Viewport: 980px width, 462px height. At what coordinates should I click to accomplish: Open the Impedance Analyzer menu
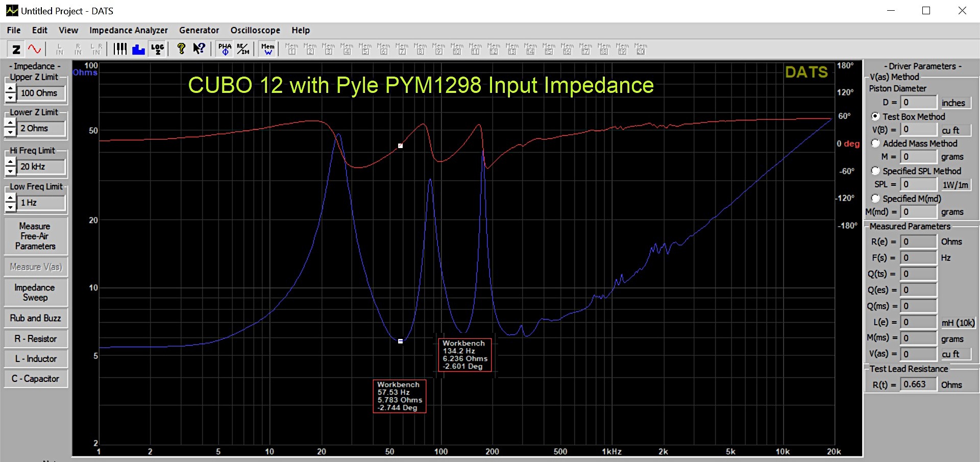[x=129, y=30]
